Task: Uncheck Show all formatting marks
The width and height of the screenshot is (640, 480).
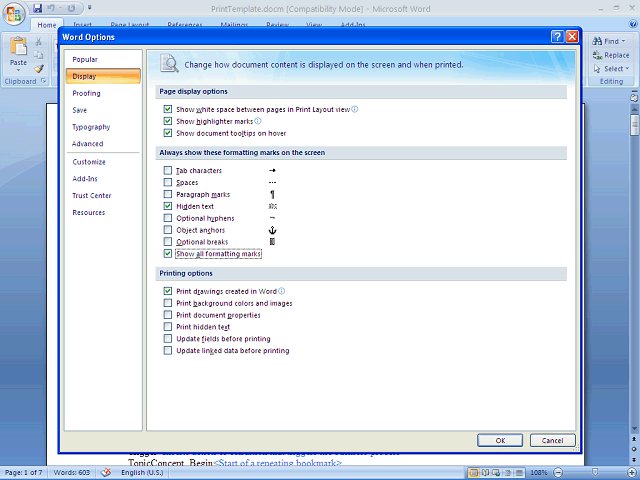Action: coord(168,253)
